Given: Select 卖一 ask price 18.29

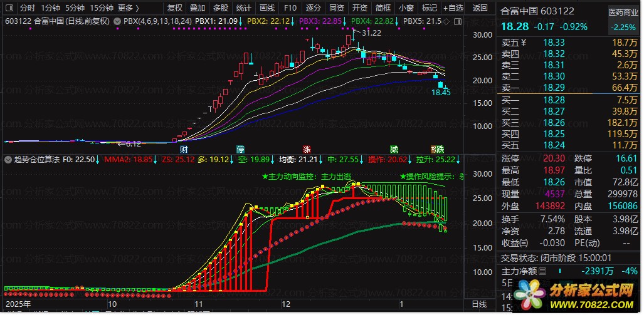Looking at the screenshot, I should click(554, 88).
